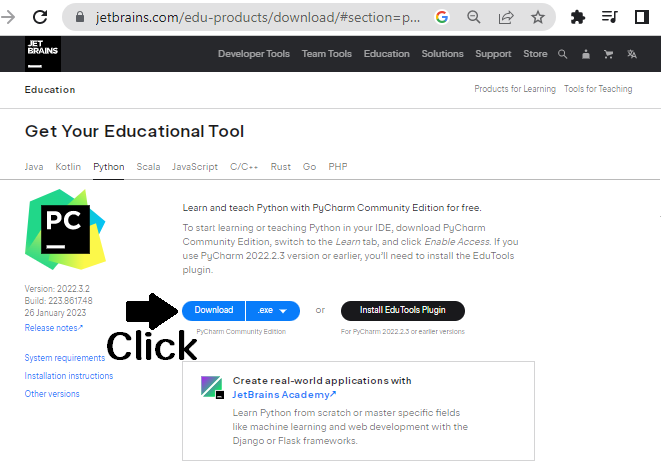Select the Rust tab

coord(280,167)
